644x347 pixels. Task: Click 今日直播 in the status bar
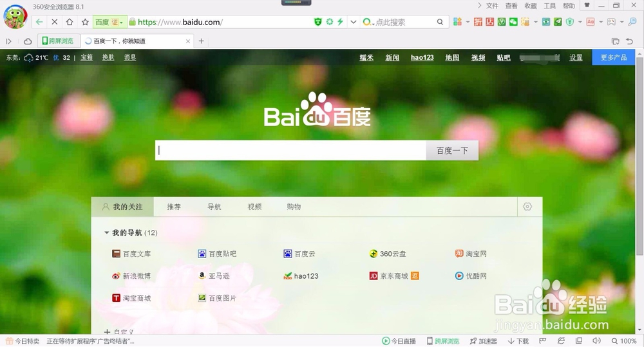pyautogui.click(x=399, y=341)
